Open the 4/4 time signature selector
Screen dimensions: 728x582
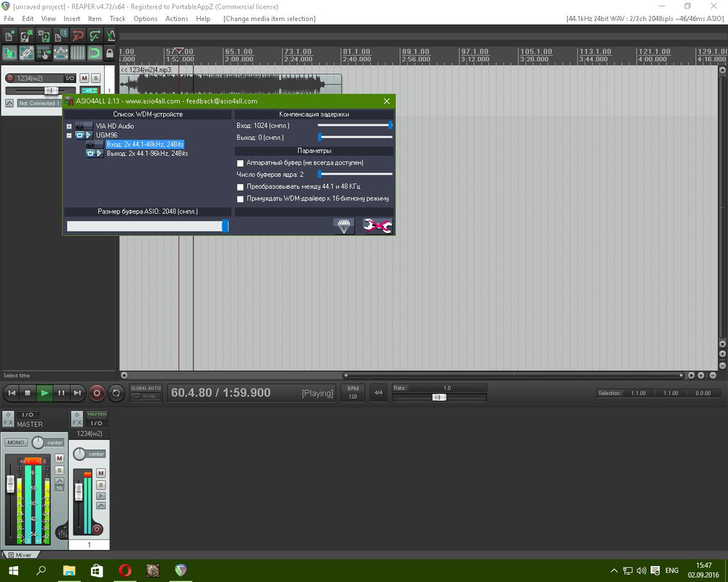379,393
